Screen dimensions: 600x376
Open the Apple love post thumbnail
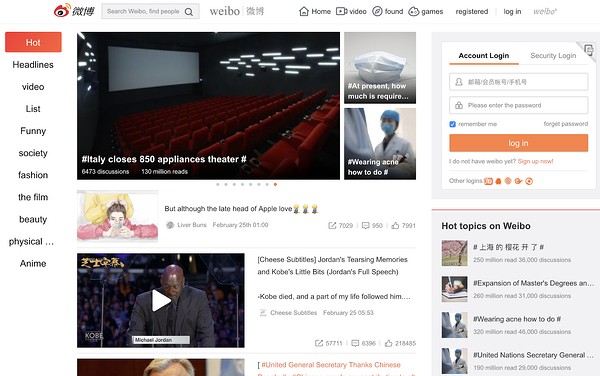click(117, 216)
